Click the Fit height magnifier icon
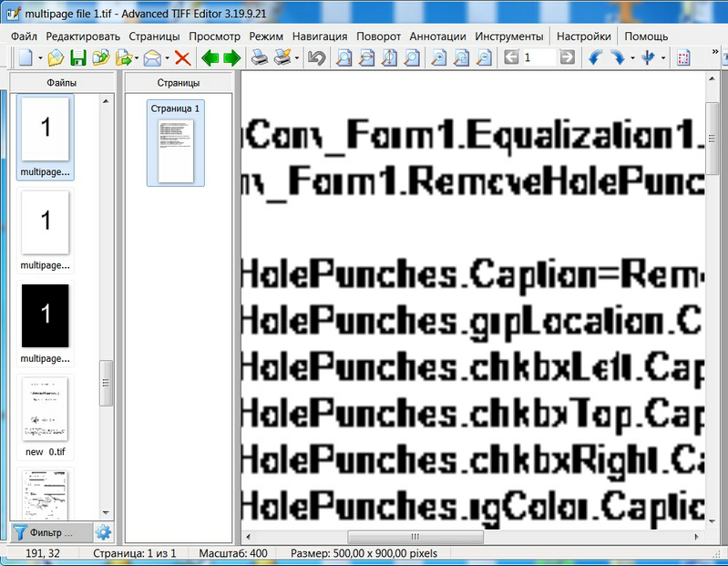This screenshot has width=728, height=566. [390, 58]
